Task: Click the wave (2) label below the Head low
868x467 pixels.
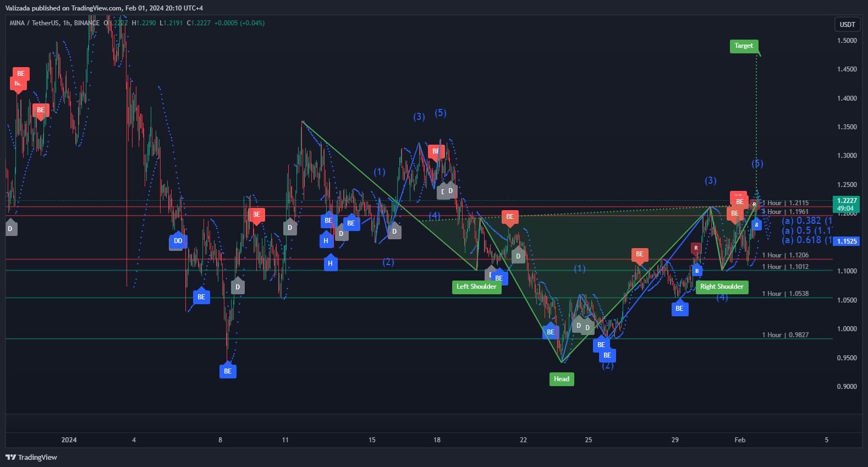Action: point(608,366)
